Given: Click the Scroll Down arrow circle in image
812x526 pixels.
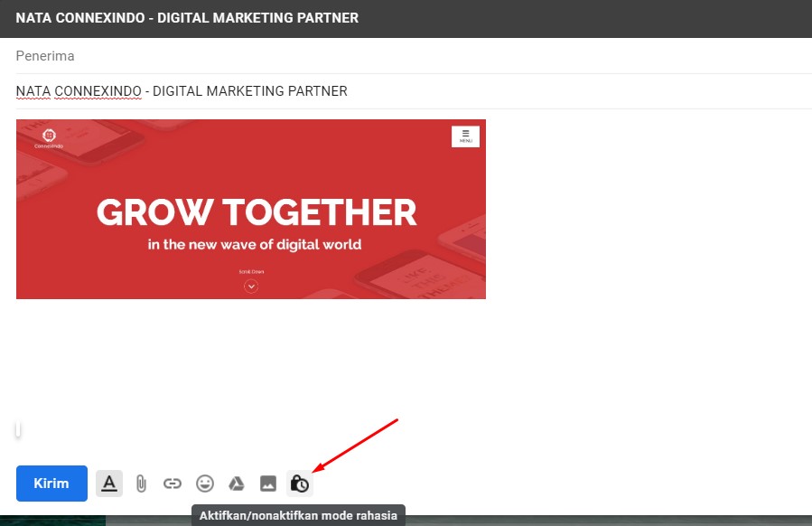Looking at the screenshot, I should click(x=251, y=286).
